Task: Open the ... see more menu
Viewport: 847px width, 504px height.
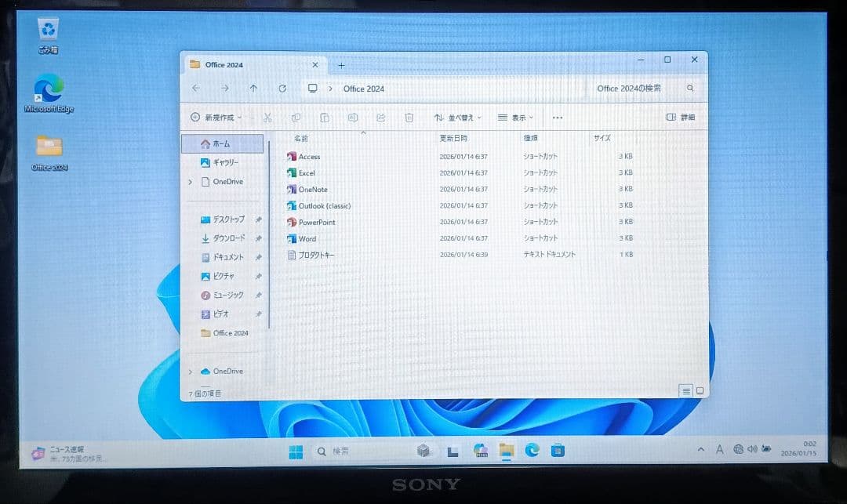Action: [558, 117]
